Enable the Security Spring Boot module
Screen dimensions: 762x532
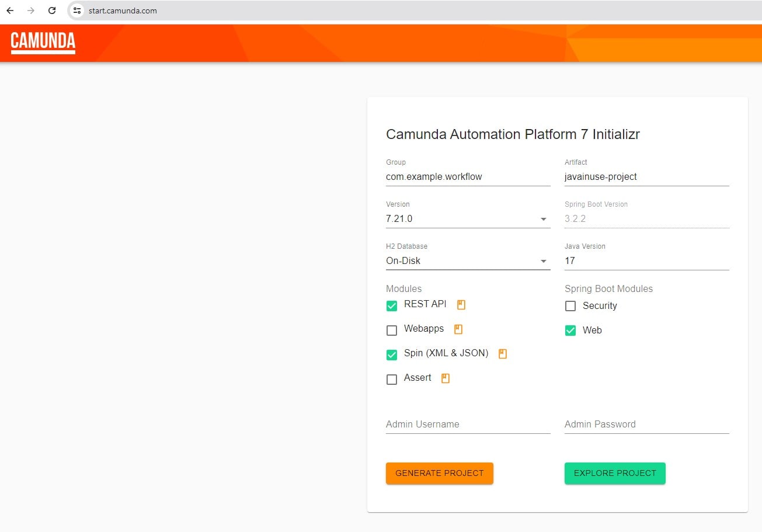(570, 305)
